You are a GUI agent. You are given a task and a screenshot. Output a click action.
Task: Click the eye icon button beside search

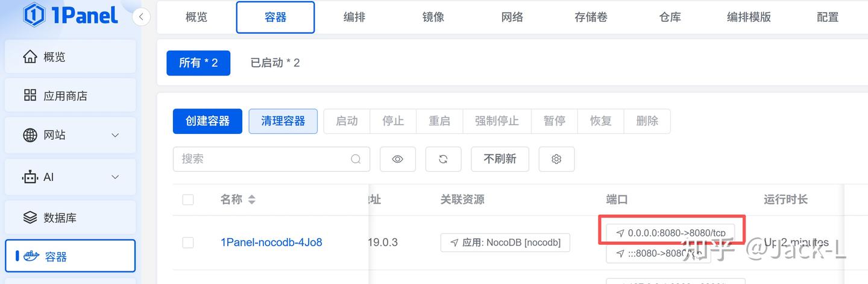pyautogui.click(x=397, y=159)
